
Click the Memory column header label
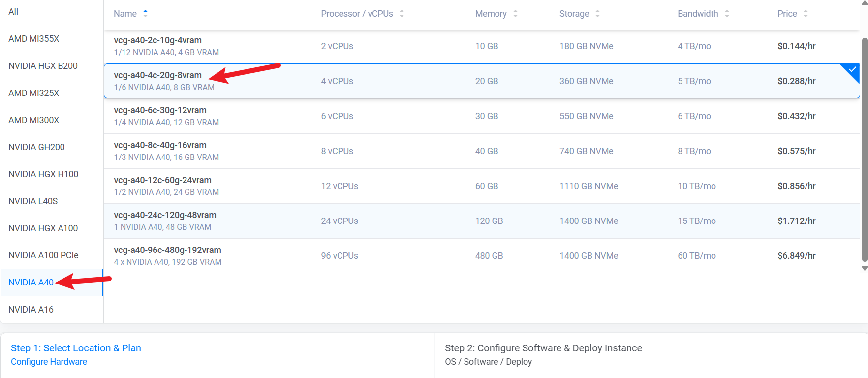[491, 14]
